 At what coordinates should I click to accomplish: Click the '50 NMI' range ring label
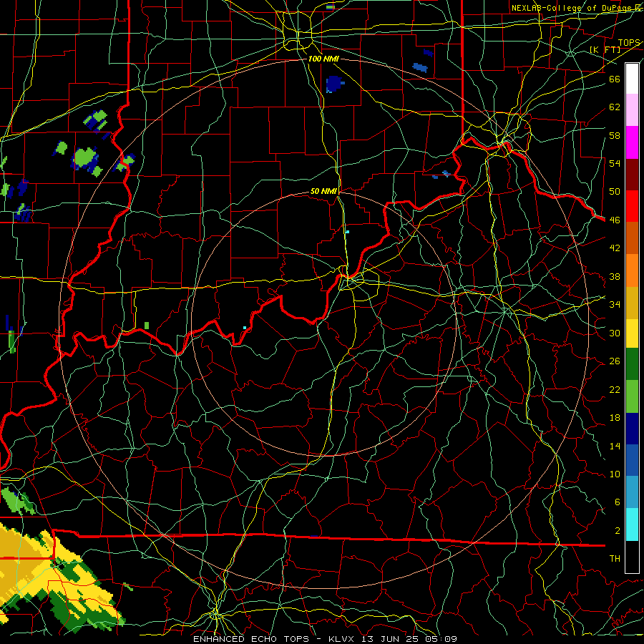pyautogui.click(x=323, y=191)
